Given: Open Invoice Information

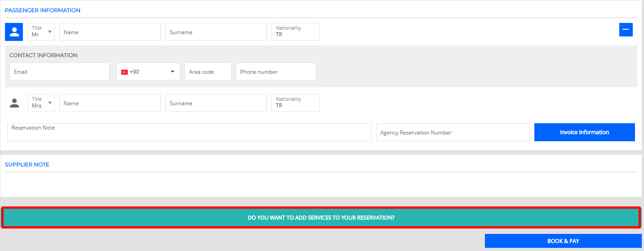Looking at the screenshot, I should 584,132.
